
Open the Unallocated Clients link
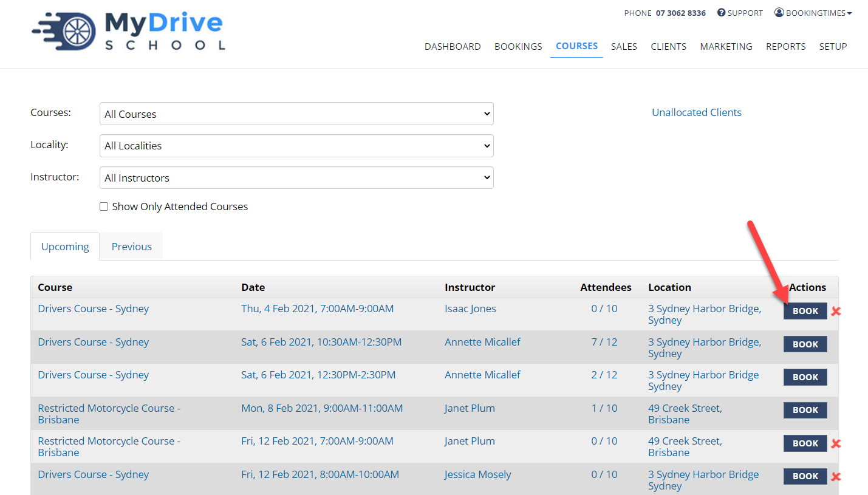coord(696,112)
